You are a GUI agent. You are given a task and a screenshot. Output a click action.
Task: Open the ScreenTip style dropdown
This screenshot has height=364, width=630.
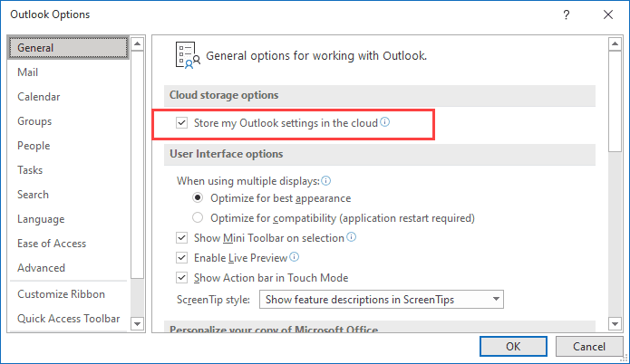(382, 300)
